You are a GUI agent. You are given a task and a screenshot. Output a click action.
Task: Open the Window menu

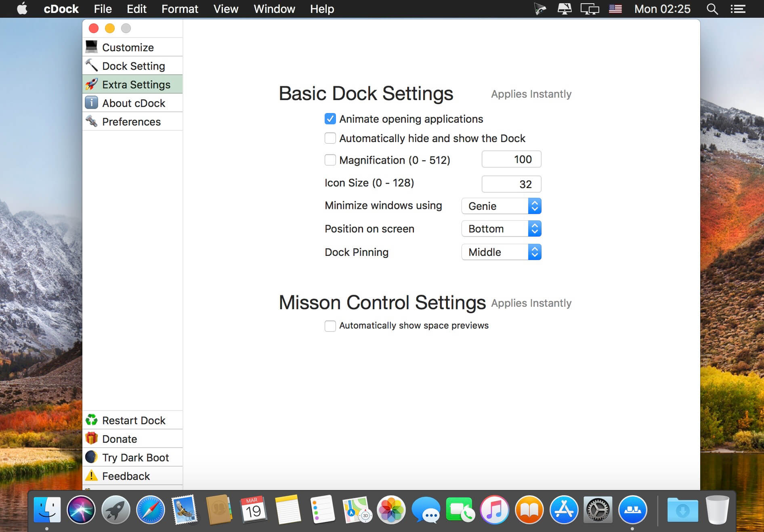(274, 9)
